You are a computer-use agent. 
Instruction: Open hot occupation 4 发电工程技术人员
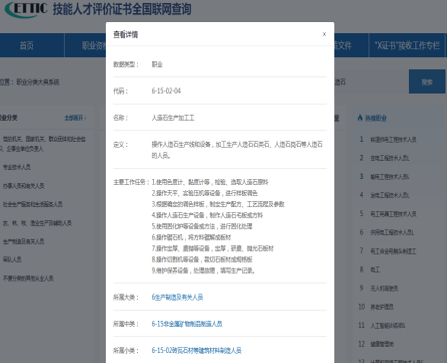pyautogui.click(x=390, y=195)
